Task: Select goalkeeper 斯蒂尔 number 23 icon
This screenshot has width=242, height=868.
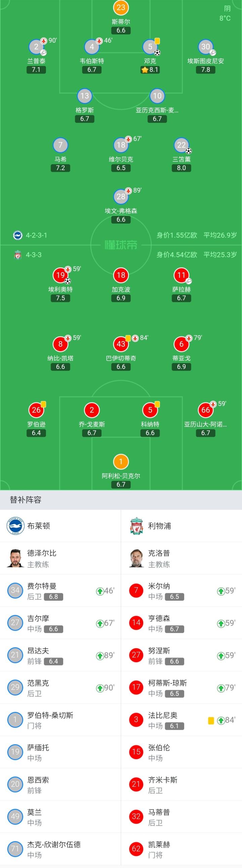Action: point(121,7)
